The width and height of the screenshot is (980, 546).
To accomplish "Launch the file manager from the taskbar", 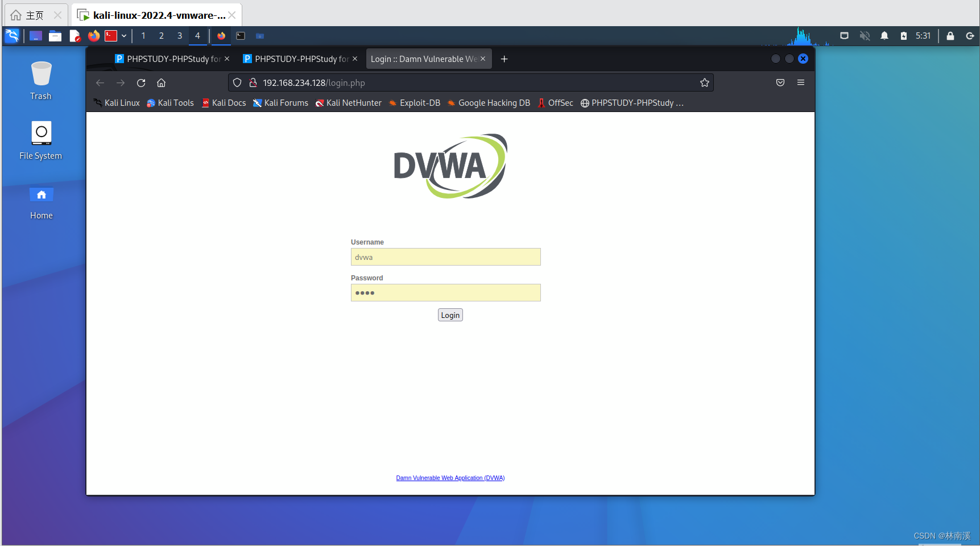I will click(x=55, y=35).
